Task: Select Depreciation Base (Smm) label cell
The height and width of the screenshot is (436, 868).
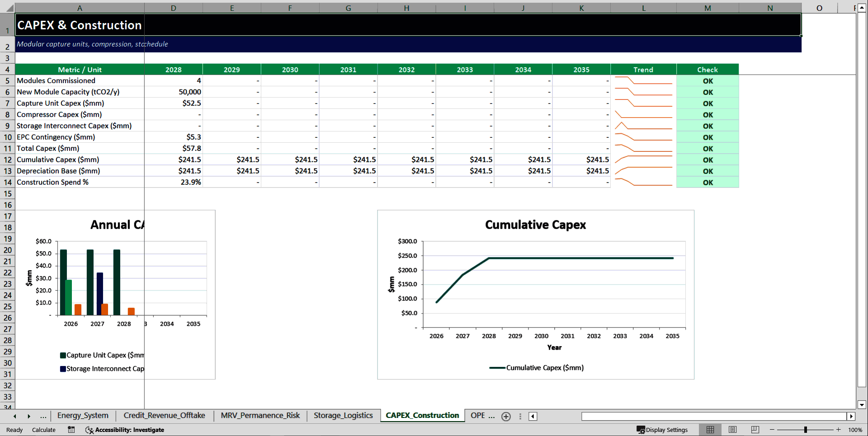Action: pos(80,171)
